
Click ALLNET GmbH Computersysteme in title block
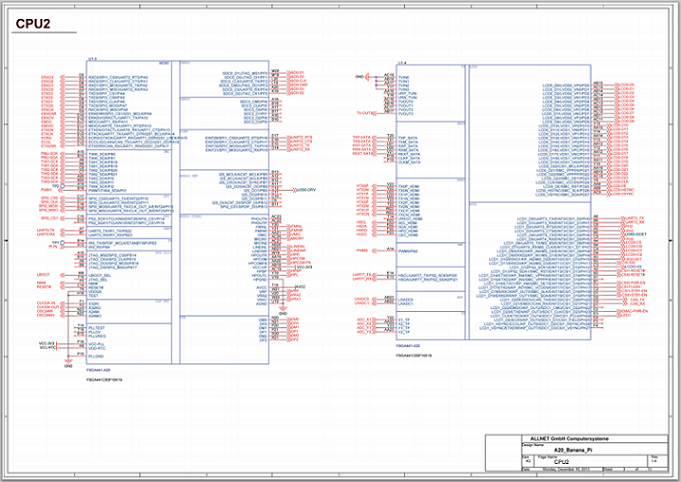pyautogui.click(x=569, y=439)
